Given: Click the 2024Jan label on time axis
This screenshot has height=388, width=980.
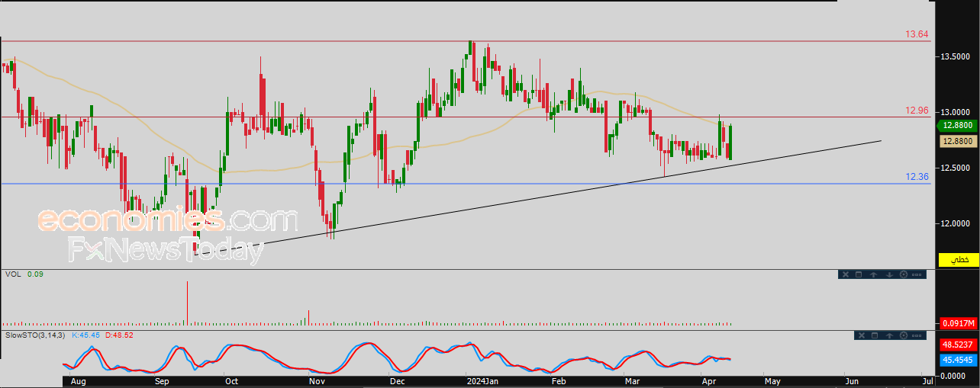Looking at the screenshot, I should click(x=482, y=380).
